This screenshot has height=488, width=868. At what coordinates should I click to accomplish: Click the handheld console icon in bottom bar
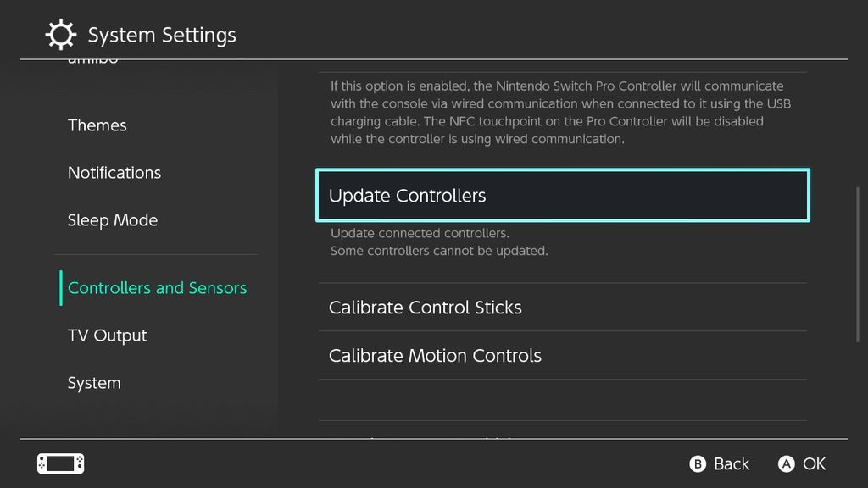tap(59, 463)
